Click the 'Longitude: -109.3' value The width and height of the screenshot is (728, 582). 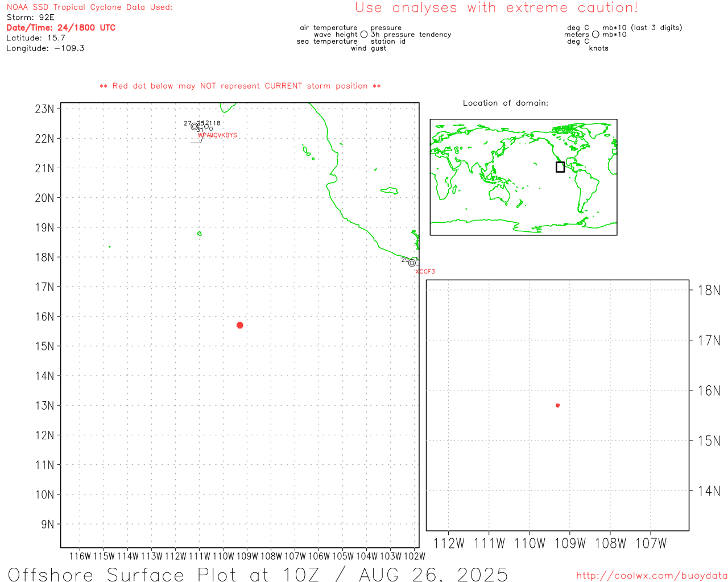pos(45,48)
